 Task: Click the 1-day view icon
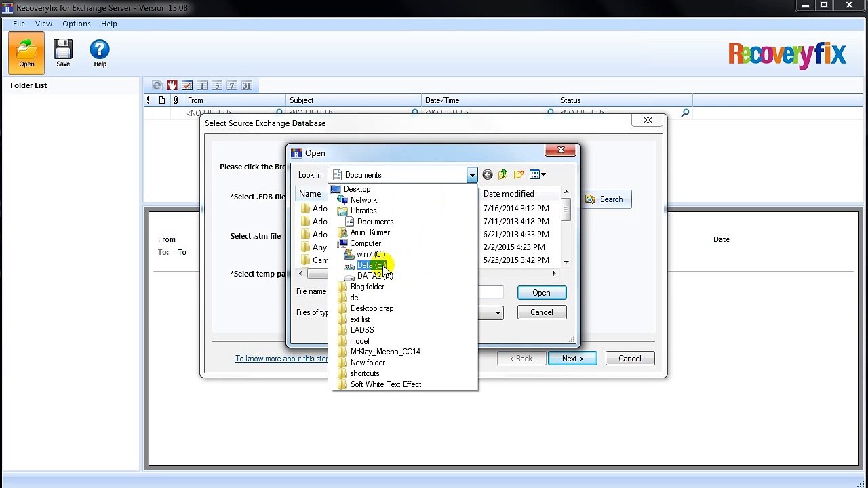click(202, 85)
